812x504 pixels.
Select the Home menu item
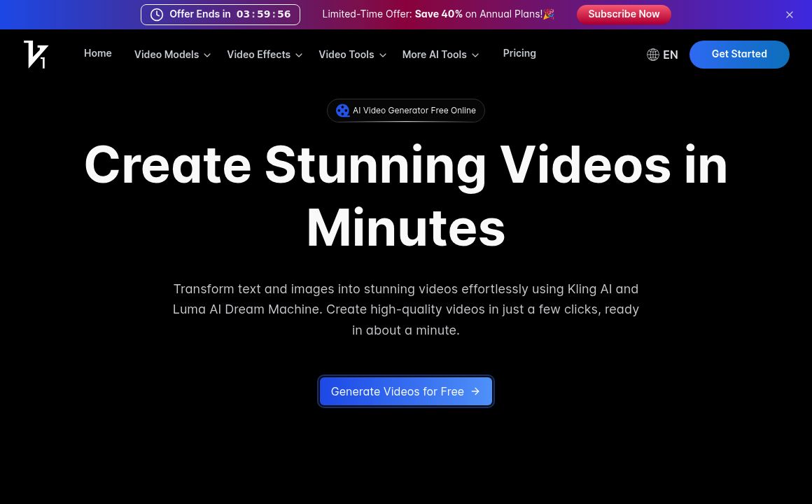coord(97,53)
